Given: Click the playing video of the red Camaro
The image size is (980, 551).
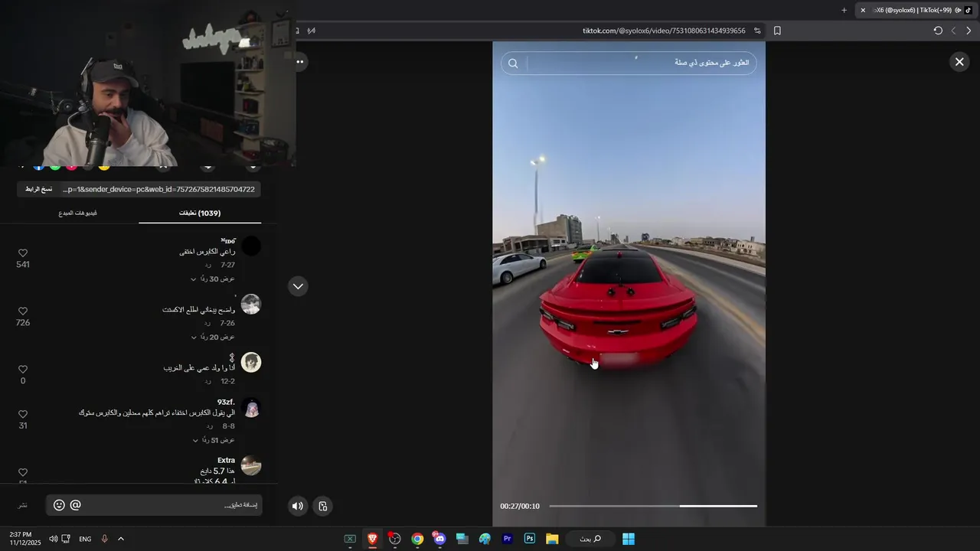Looking at the screenshot, I should point(629,283).
